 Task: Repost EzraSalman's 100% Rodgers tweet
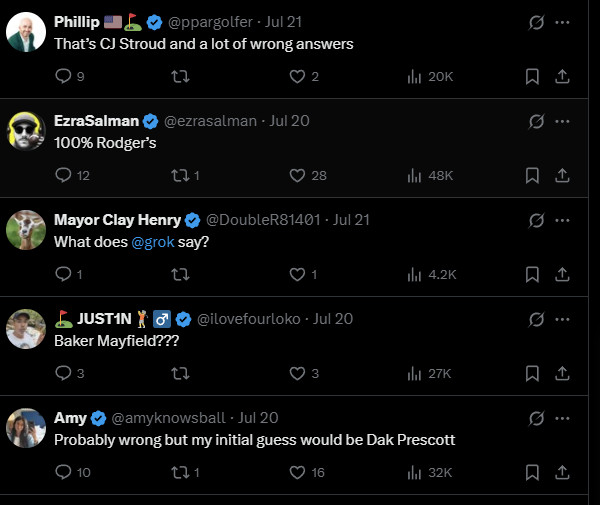180,175
